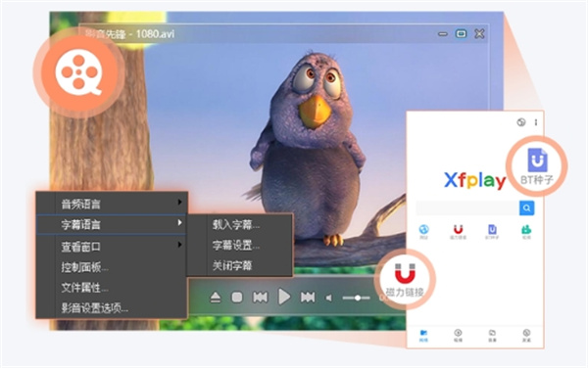Open the 查看窗口 submenu

[x=112, y=247]
